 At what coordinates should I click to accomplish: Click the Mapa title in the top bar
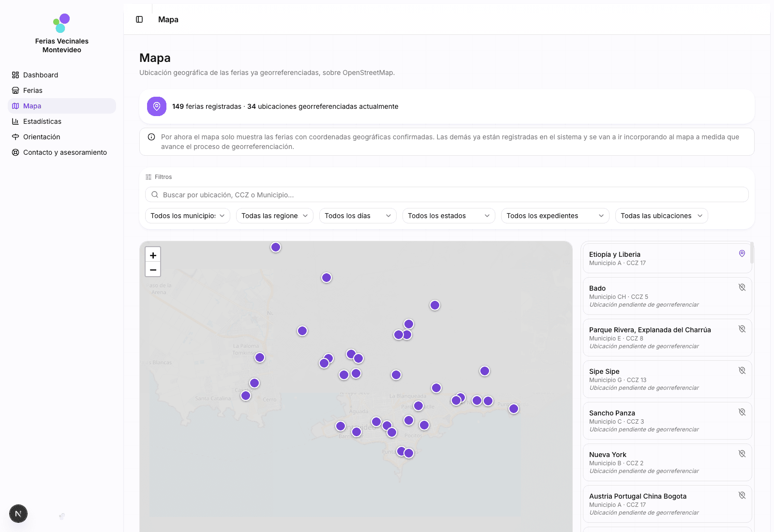point(168,19)
